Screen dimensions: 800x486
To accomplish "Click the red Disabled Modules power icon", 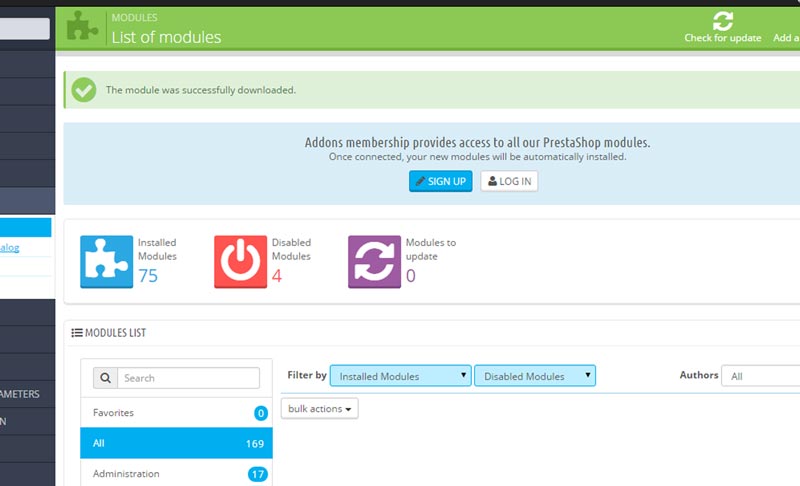I will pos(240,262).
